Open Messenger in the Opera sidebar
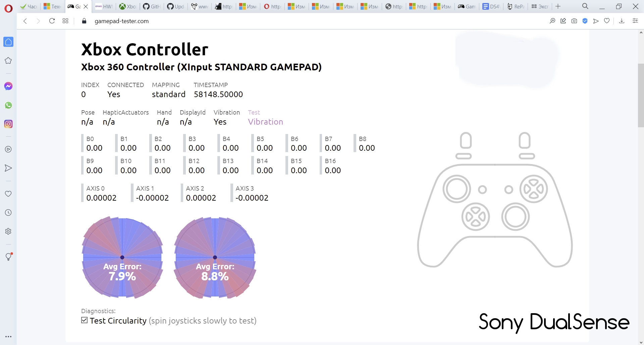Screen dimensions: 644x345 tap(8, 86)
